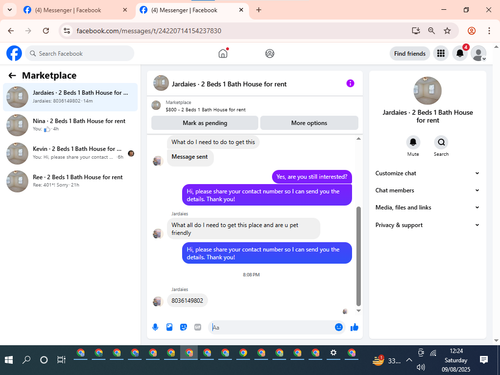Click the Home icon in top navigation
Image resolution: width=500 pixels, height=375 pixels.
click(223, 53)
